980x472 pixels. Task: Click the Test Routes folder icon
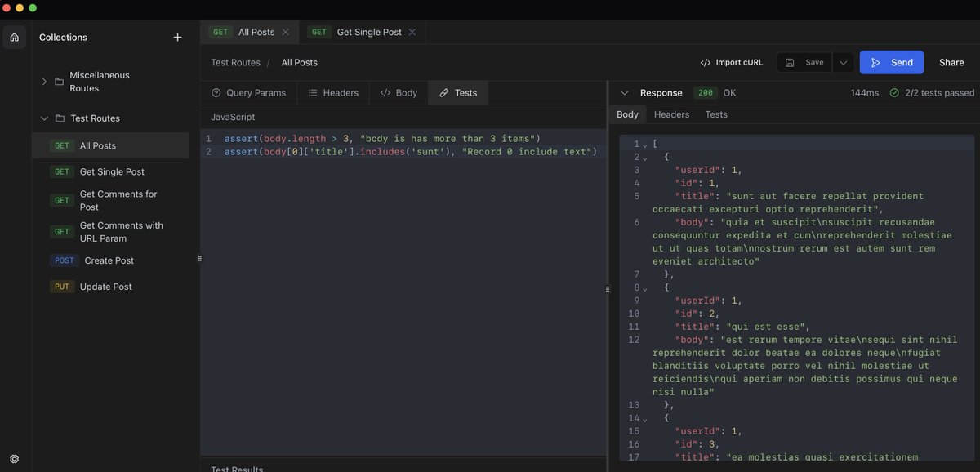tap(60, 118)
